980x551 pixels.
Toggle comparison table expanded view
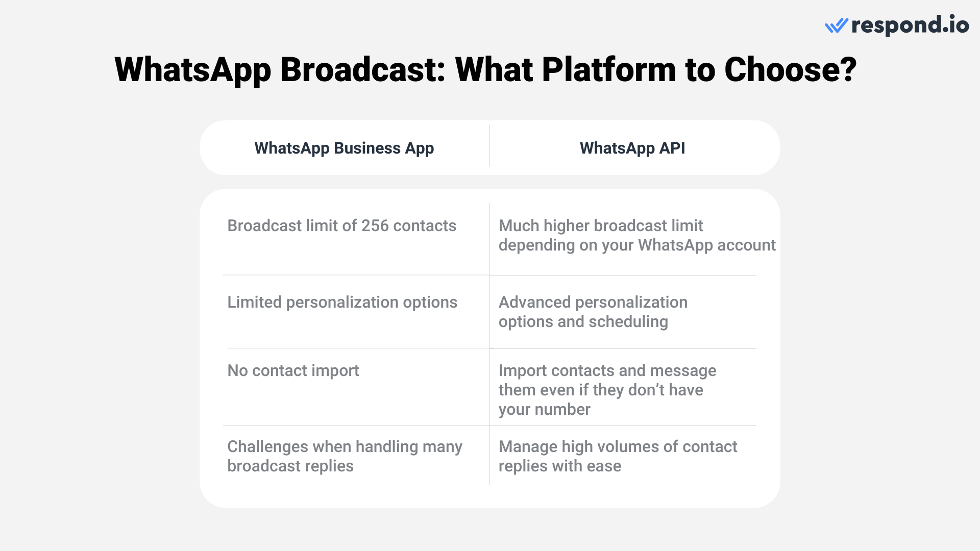coord(490,148)
